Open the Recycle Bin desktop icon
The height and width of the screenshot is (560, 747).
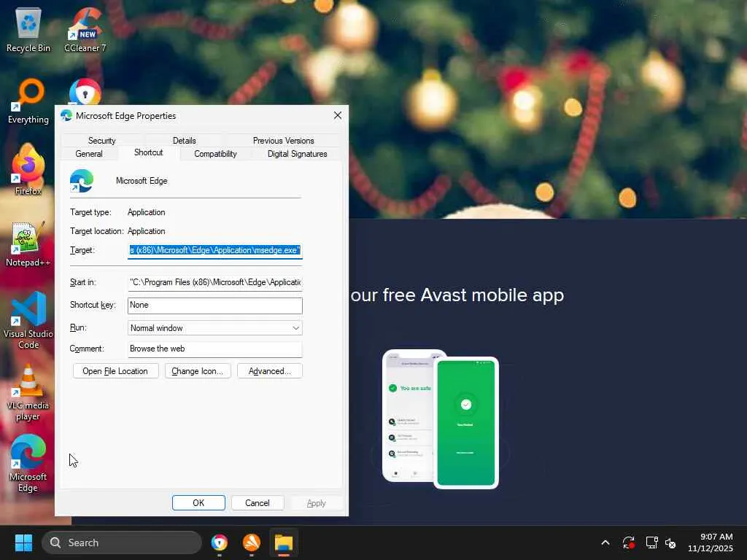coord(28,30)
